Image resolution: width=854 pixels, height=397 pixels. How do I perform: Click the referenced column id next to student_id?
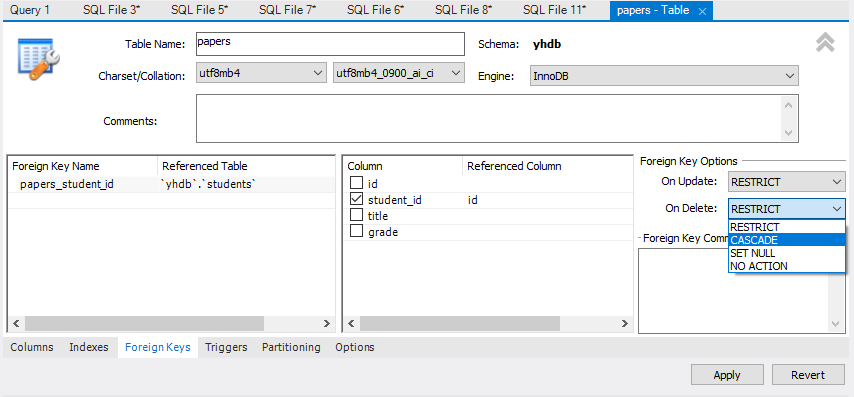coord(473,200)
